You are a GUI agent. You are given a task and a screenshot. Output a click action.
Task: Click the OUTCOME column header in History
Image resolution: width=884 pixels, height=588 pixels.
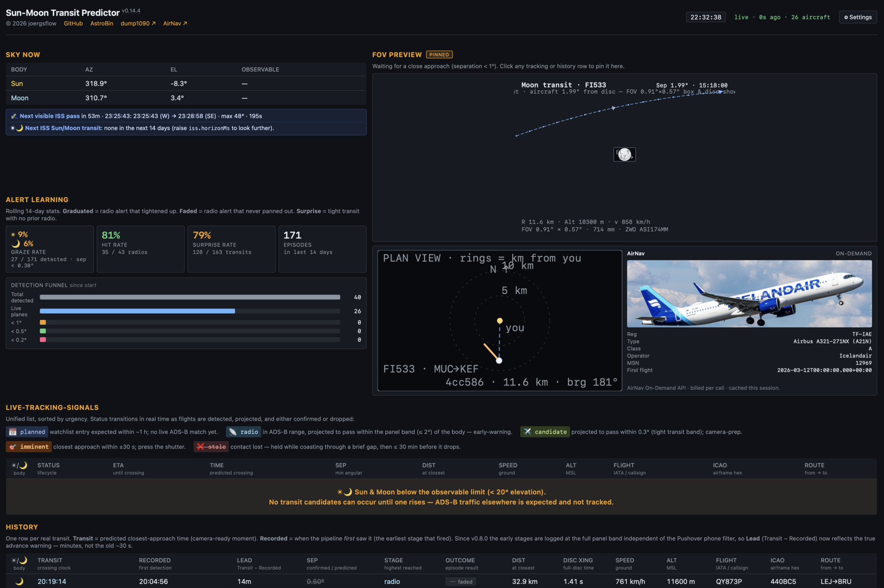(462, 564)
